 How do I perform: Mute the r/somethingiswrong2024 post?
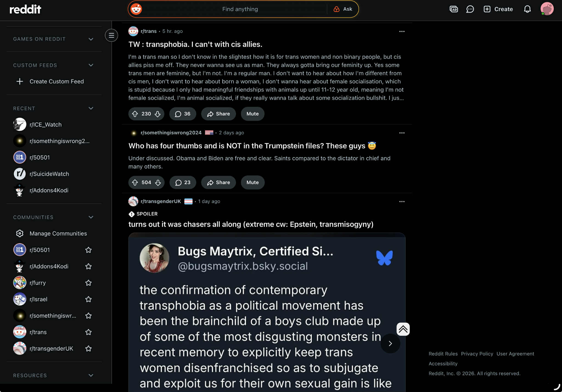pos(252,183)
